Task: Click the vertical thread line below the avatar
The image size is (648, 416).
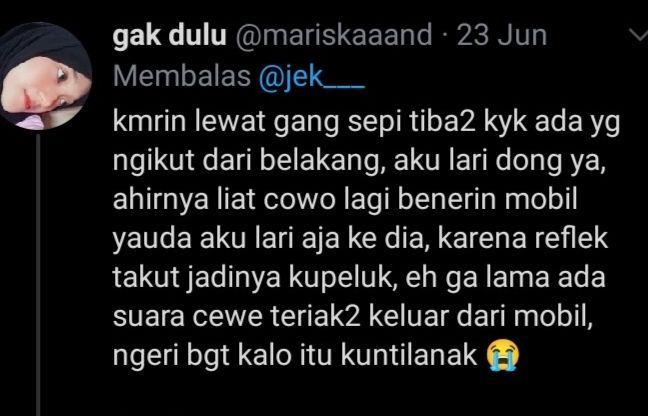Action: [38, 275]
